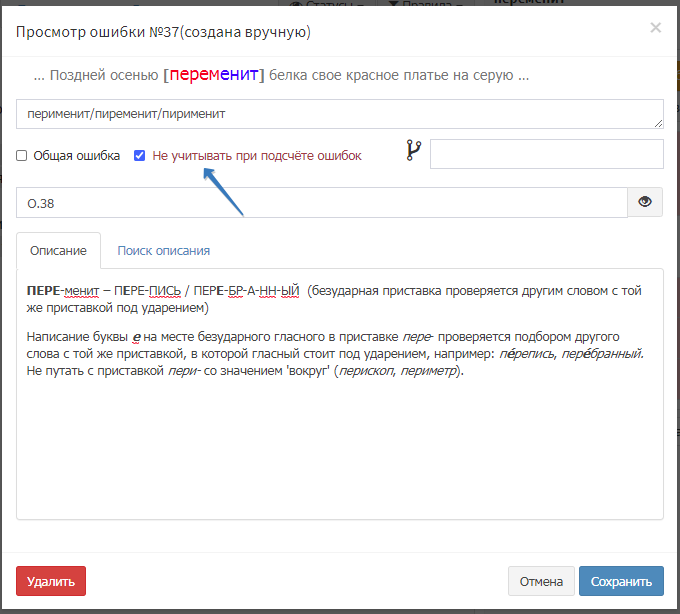The height and width of the screenshot is (614, 680).
Task: Click the dialog title "Просмотр ошибки №37"
Action: (x=163, y=32)
